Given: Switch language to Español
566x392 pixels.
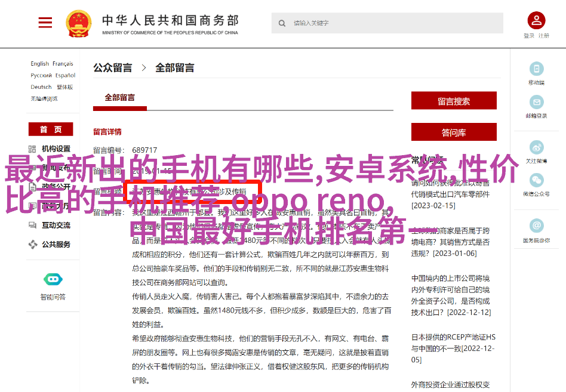Looking at the screenshot, I should pyautogui.click(x=65, y=75).
